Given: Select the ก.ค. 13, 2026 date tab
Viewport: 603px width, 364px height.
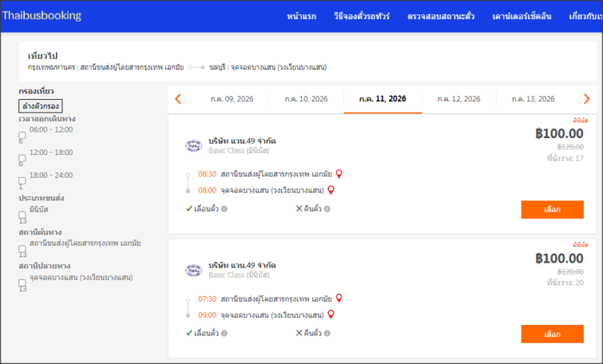Looking at the screenshot, I should [x=533, y=98].
